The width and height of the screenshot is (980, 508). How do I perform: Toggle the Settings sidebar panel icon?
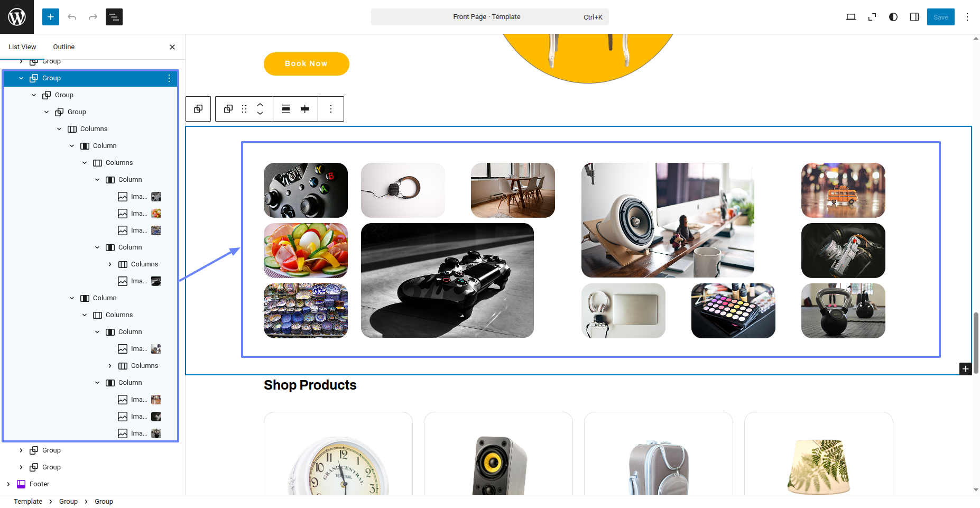click(x=914, y=17)
